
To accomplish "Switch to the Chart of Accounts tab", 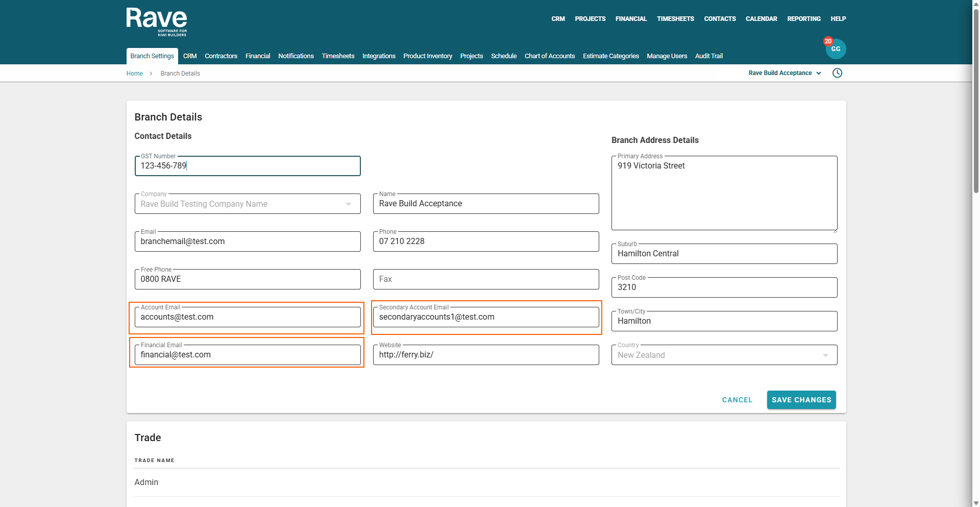I will (549, 56).
